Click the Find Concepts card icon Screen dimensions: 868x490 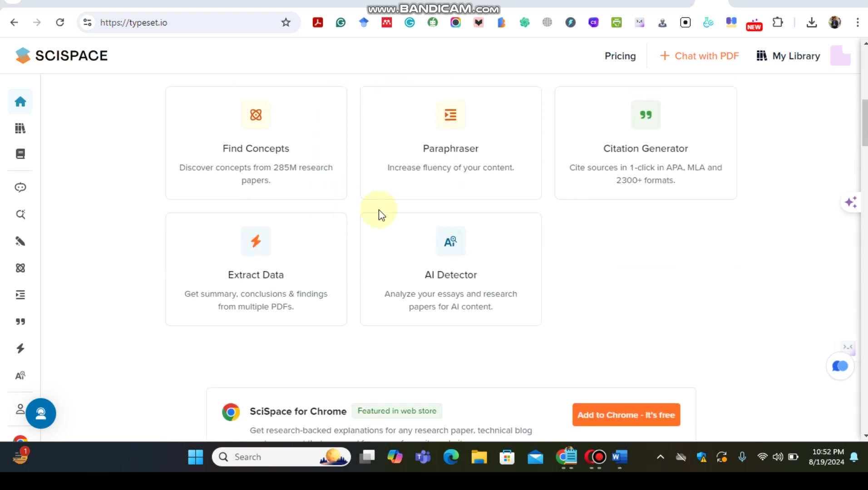(x=256, y=115)
